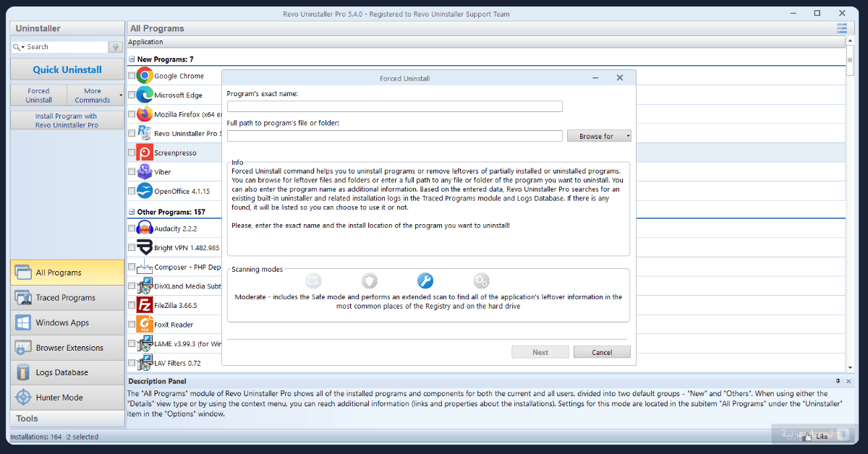Check the Microsoft Edge checkbox
The width and height of the screenshot is (868, 454).
(131, 95)
